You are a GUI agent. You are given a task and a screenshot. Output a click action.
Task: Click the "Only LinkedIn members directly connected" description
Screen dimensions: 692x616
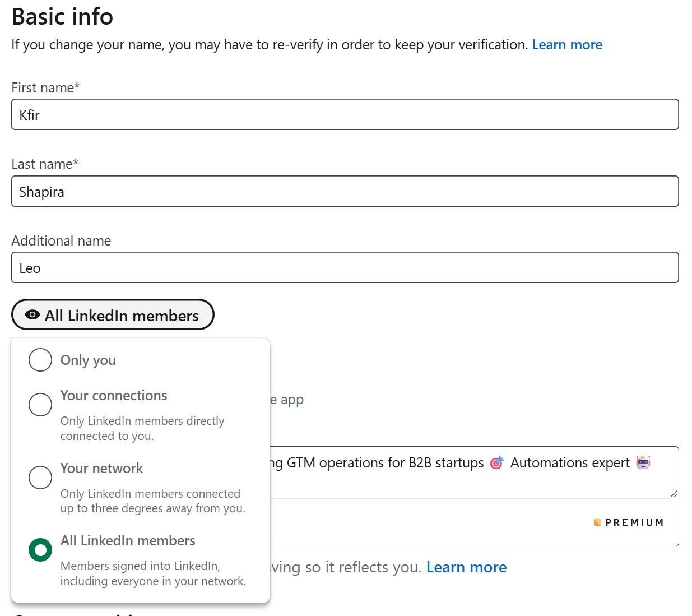pos(142,428)
